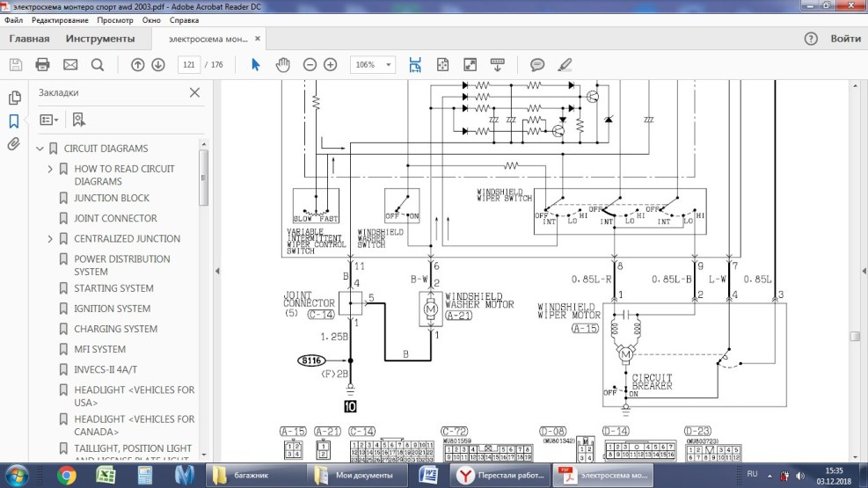Viewport: 868px width, 488px height.
Task: Click the page number input field
Action: [188, 64]
